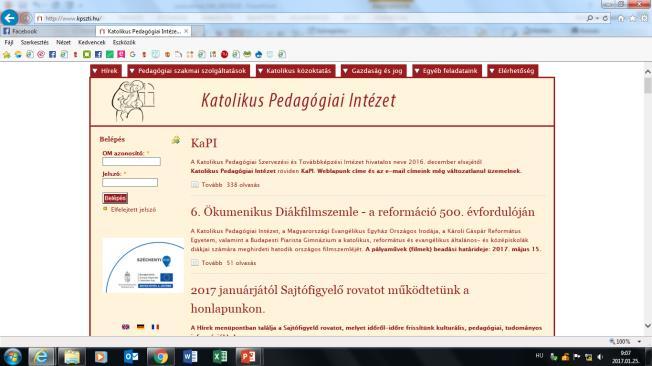The height and width of the screenshot is (366, 652).
Task: Click the Jelszó password field
Action: pyautogui.click(x=130, y=182)
